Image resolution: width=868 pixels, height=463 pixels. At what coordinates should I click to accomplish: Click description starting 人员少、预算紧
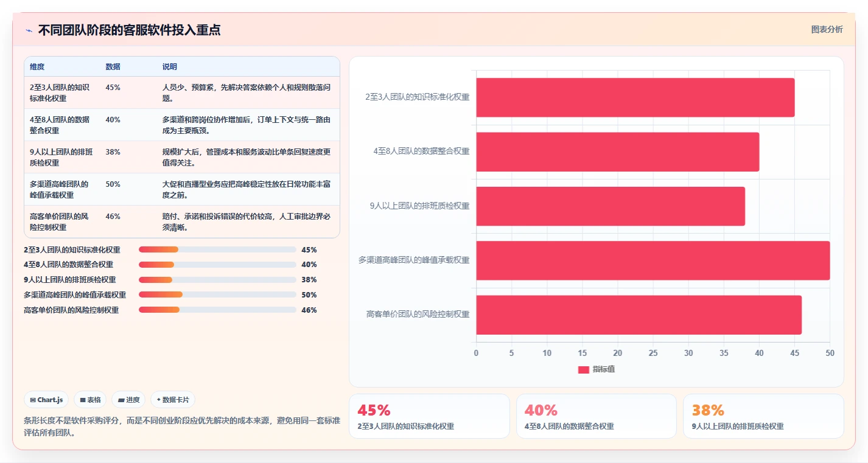[247, 92]
